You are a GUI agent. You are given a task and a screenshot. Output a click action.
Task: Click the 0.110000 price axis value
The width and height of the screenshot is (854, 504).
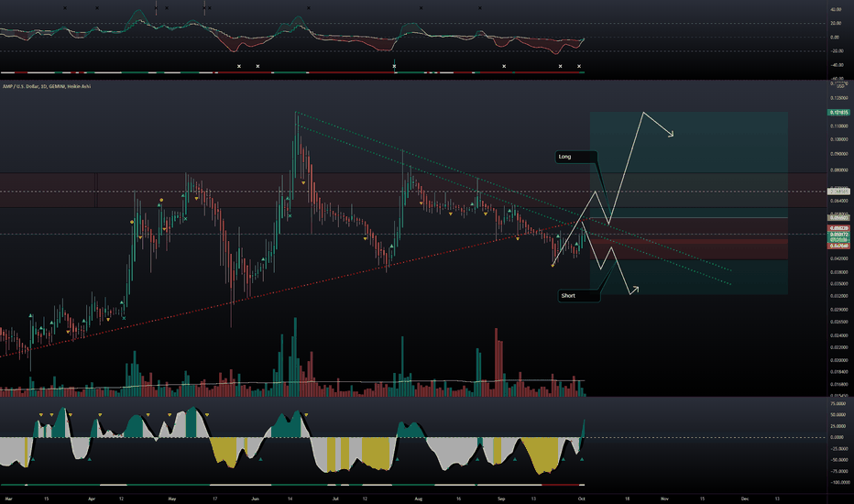coord(838,126)
